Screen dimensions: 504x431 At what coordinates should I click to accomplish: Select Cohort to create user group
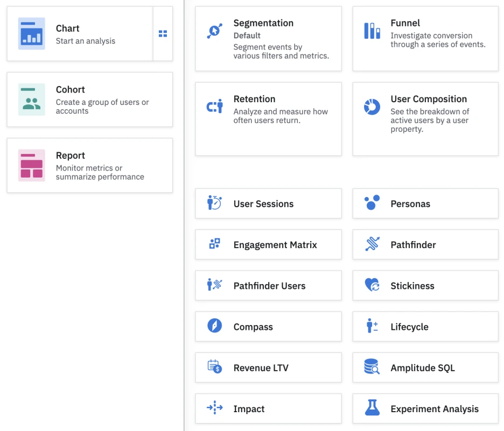tap(89, 100)
